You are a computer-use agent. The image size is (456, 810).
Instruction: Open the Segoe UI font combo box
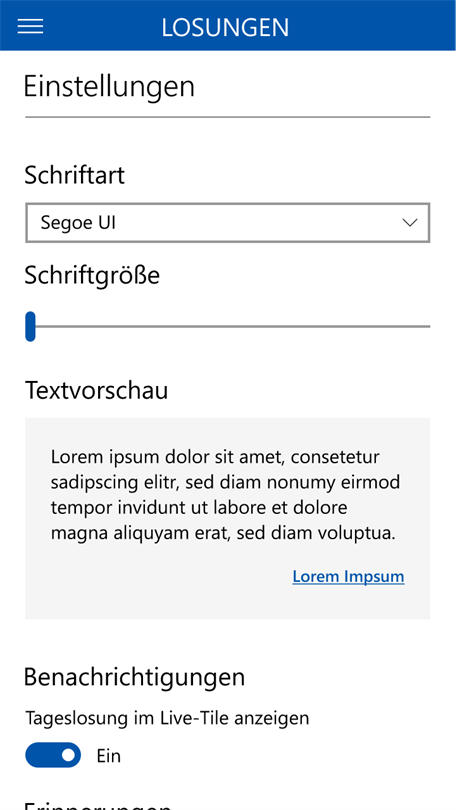point(228,223)
